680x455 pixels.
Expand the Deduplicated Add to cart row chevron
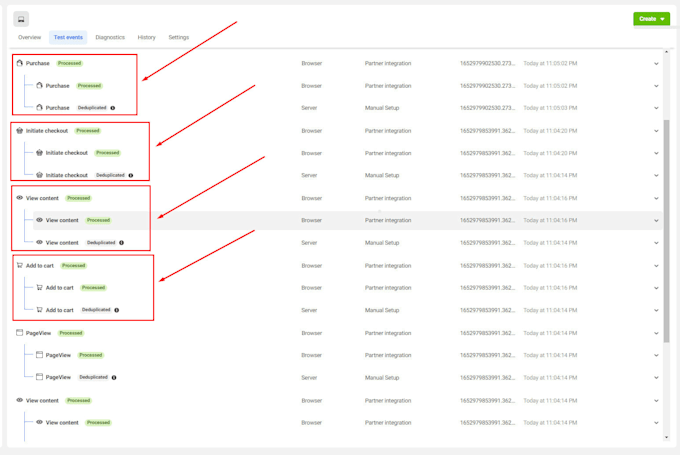click(x=656, y=311)
